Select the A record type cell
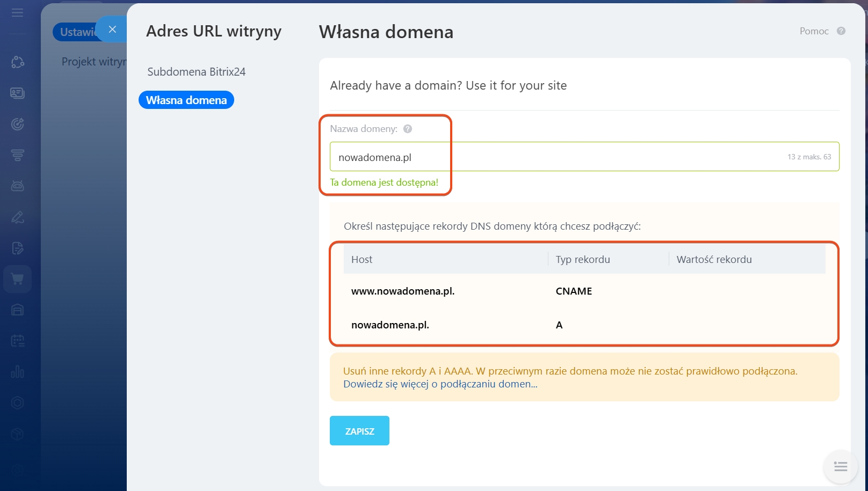 click(559, 325)
